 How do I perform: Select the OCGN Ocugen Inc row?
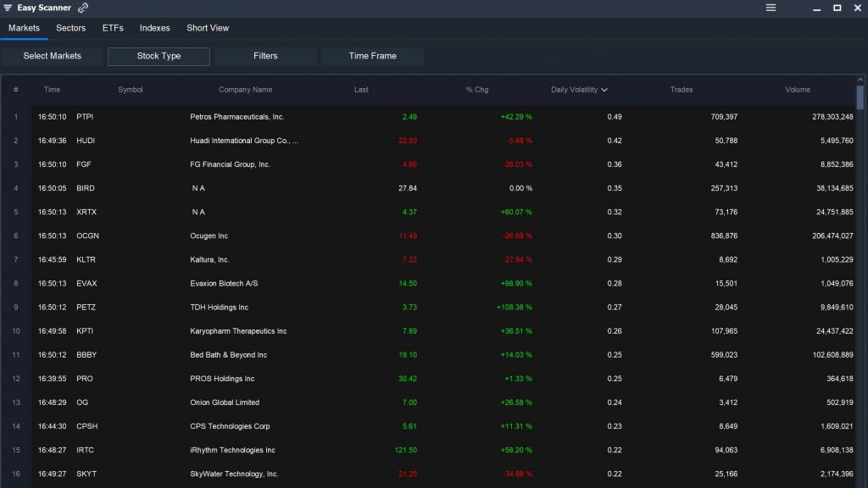[339, 236]
